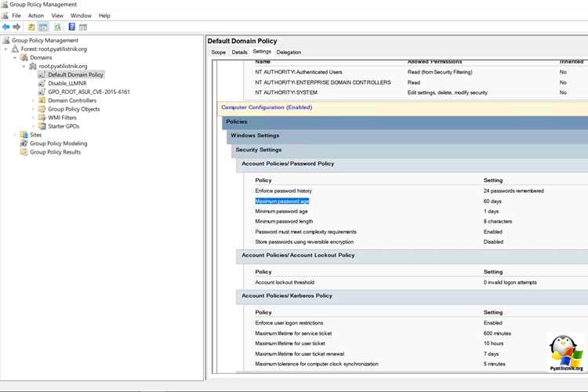This screenshot has width=588, height=392.
Task: Select Group Policy Results tree item
Action: pyautogui.click(x=55, y=152)
